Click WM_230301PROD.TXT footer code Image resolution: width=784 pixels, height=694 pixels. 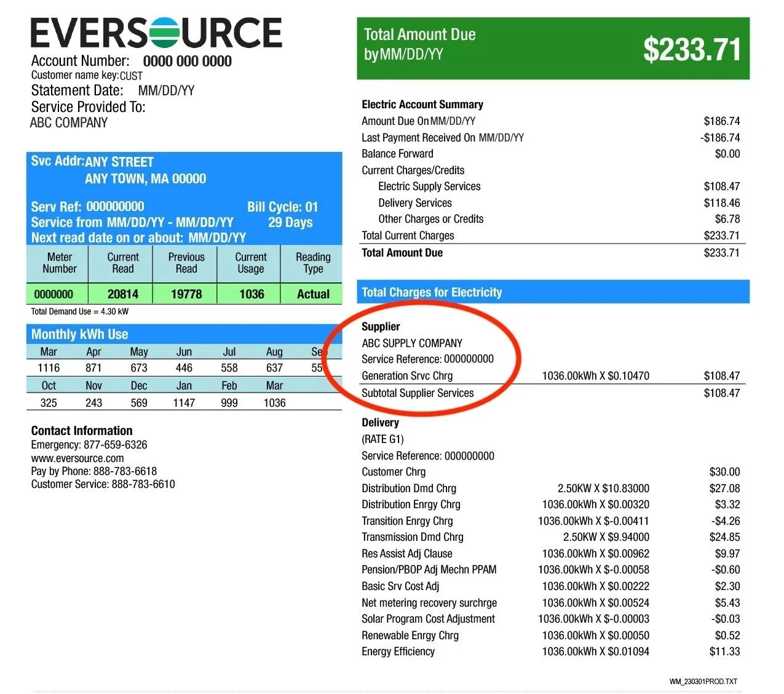(703, 682)
